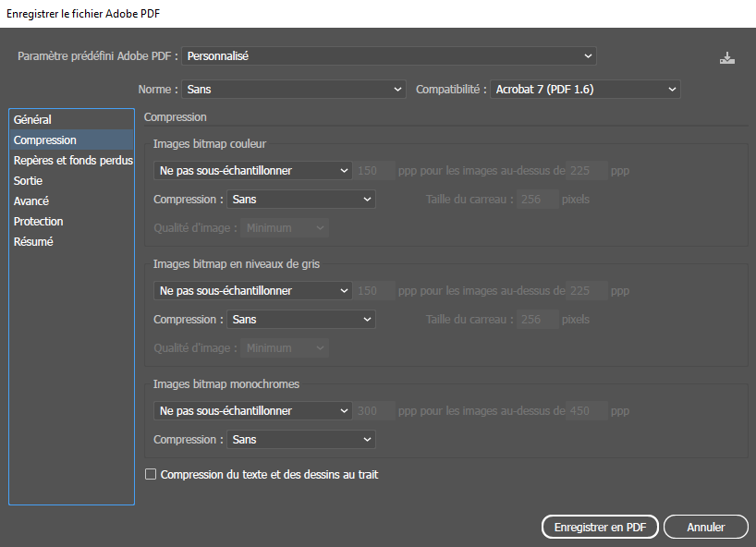756x547 pixels.
Task: Go to Repères et fonds perdus section
Action: (x=73, y=161)
